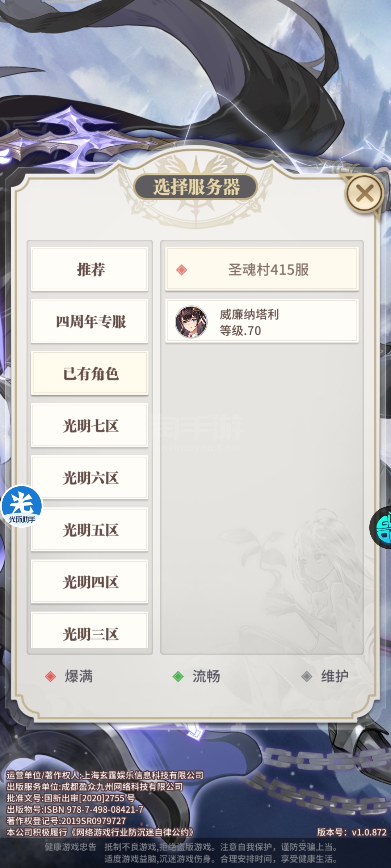Viewport: 391px width, 868px height.
Task: Choose the 光明五区 server group
Action: [x=90, y=529]
